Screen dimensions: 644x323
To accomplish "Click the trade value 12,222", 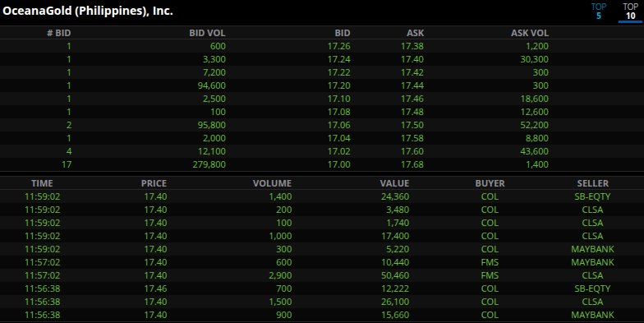I will pyautogui.click(x=394, y=288).
